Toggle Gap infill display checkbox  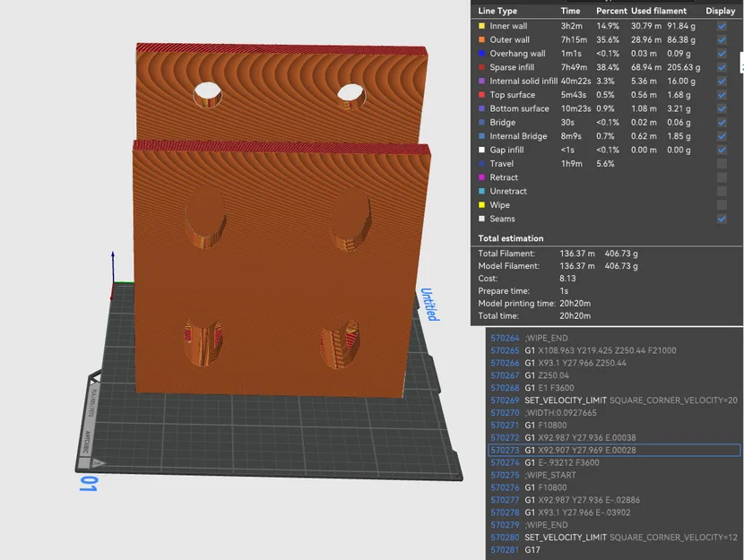722,150
